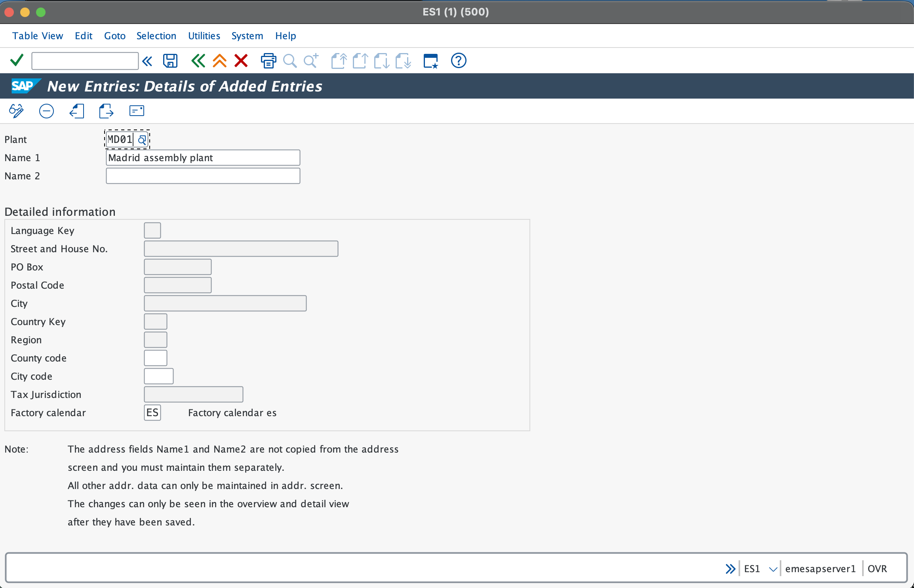Click the Factory calendar ES field
This screenshot has height=588, width=914.
pos(152,413)
